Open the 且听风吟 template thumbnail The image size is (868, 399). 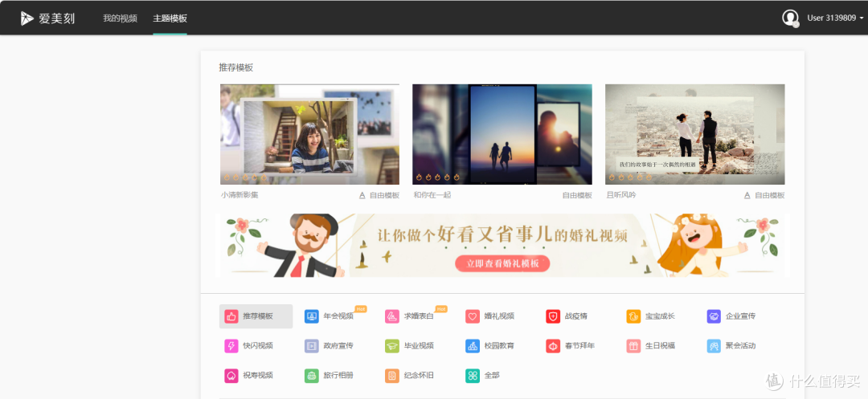[x=694, y=134]
